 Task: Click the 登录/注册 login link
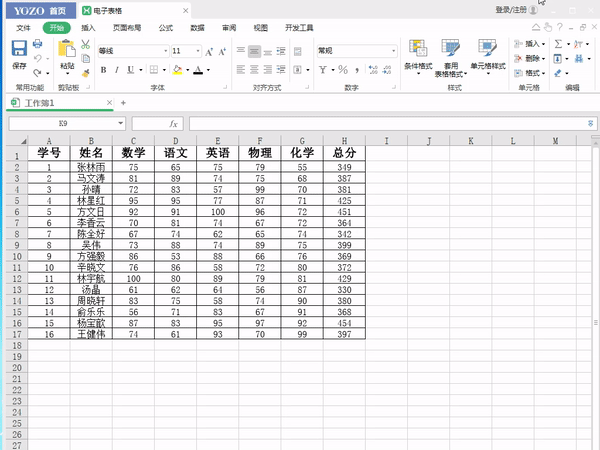pos(510,9)
